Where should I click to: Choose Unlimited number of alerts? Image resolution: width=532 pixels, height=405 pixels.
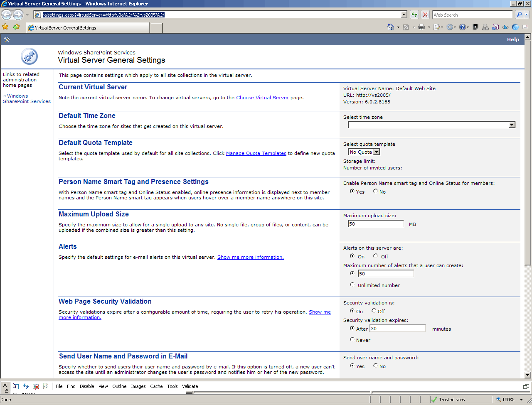click(x=352, y=285)
